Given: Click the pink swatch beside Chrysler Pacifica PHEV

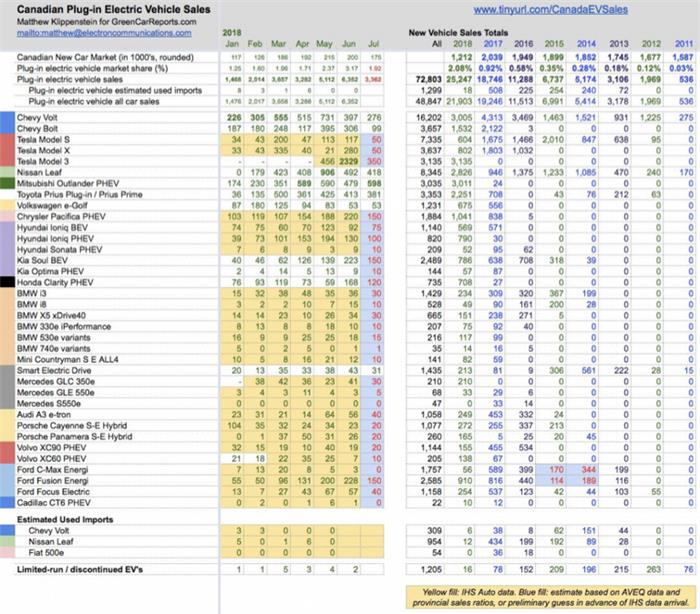Looking at the screenshot, I should (8, 216).
